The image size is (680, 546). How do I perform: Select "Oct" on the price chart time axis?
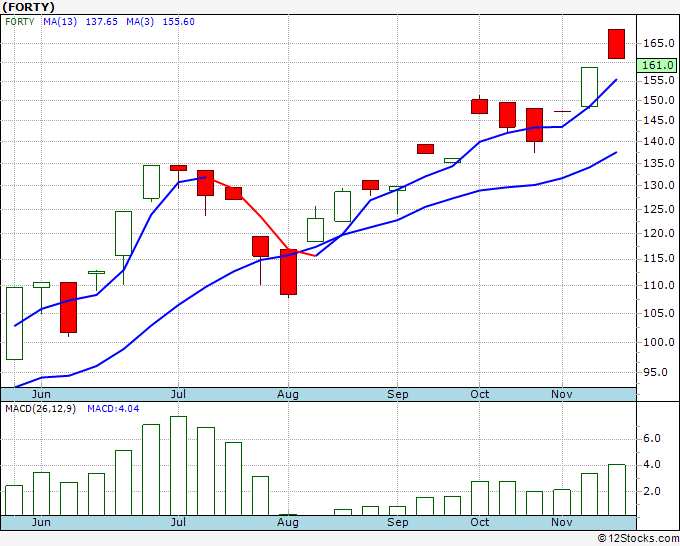[x=480, y=394]
